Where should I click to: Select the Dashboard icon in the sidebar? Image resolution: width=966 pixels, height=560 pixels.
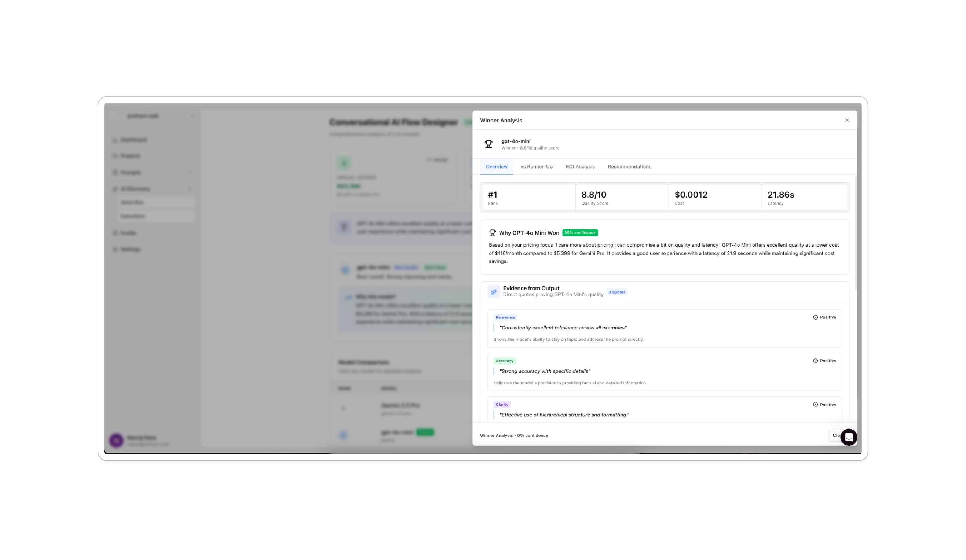point(115,140)
